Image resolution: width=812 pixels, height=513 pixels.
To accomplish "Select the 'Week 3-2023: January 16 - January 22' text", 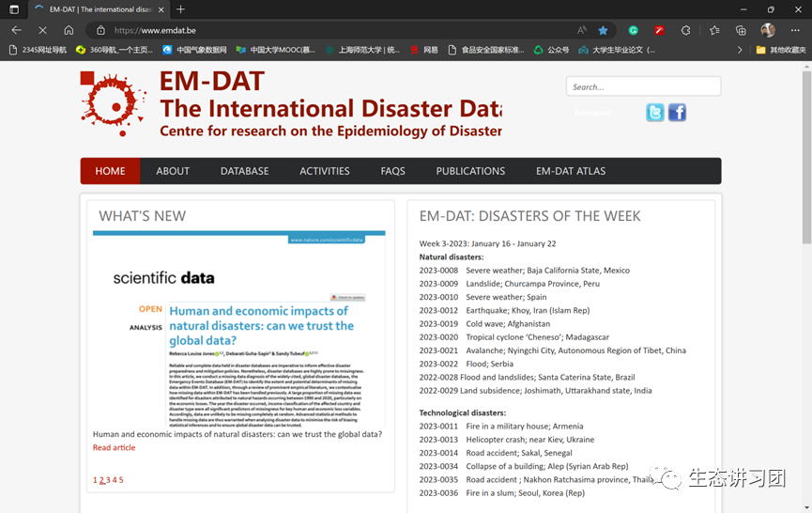I will click(488, 243).
